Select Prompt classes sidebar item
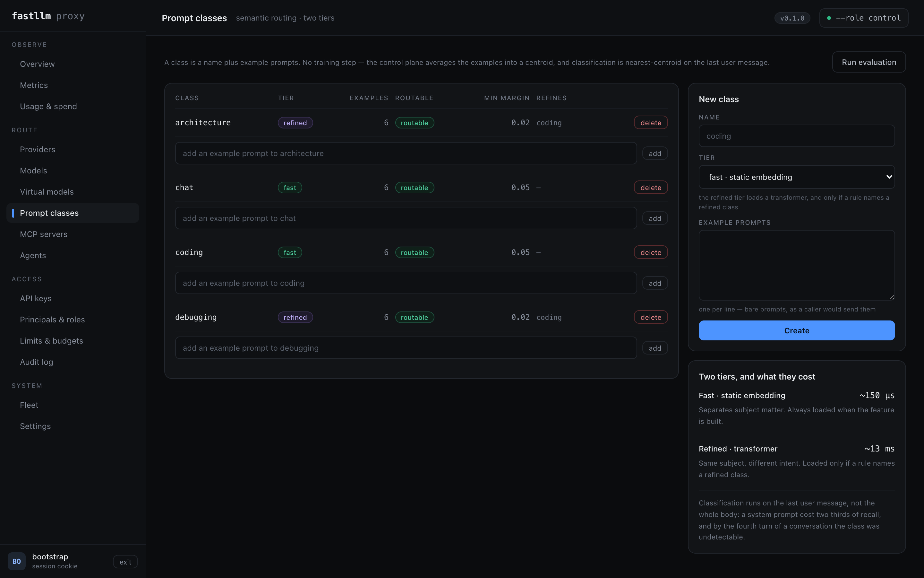The height and width of the screenshot is (578, 924). point(73,213)
